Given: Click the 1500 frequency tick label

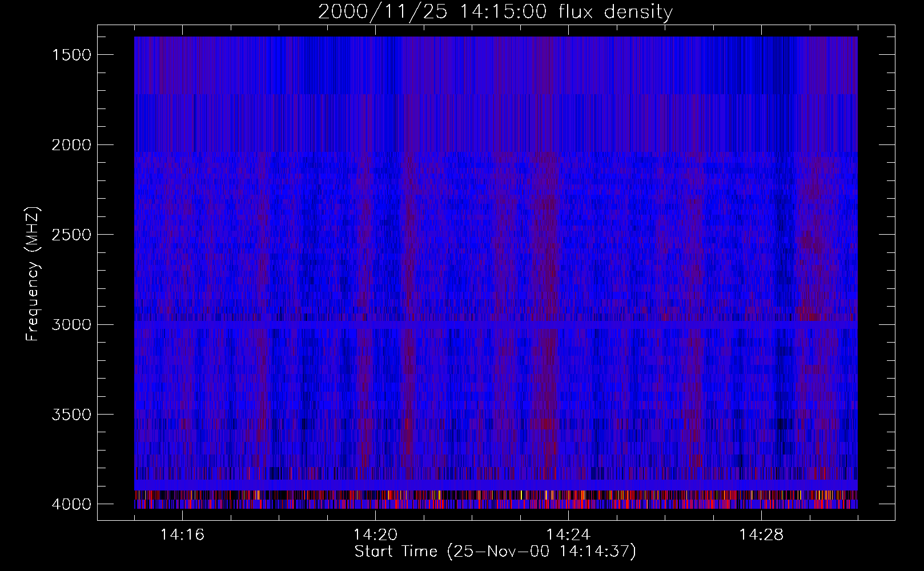Looking at the screenshot, I should tap(71, 55).
